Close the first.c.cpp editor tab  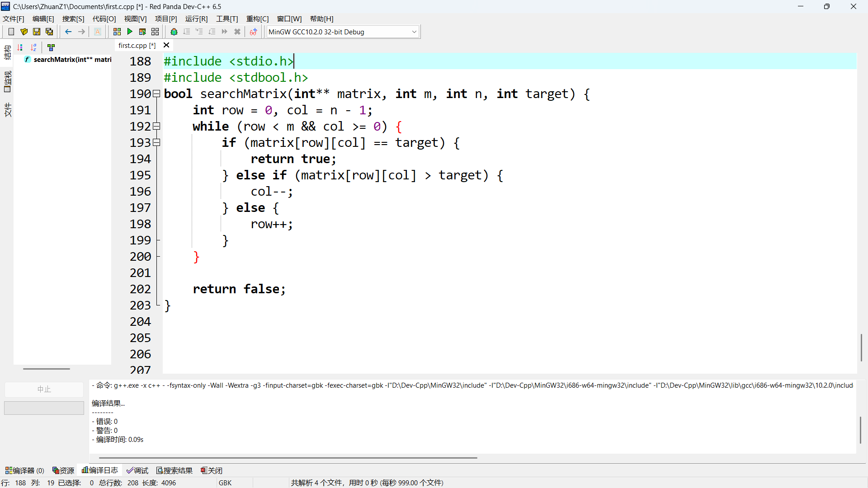point(166,45)
